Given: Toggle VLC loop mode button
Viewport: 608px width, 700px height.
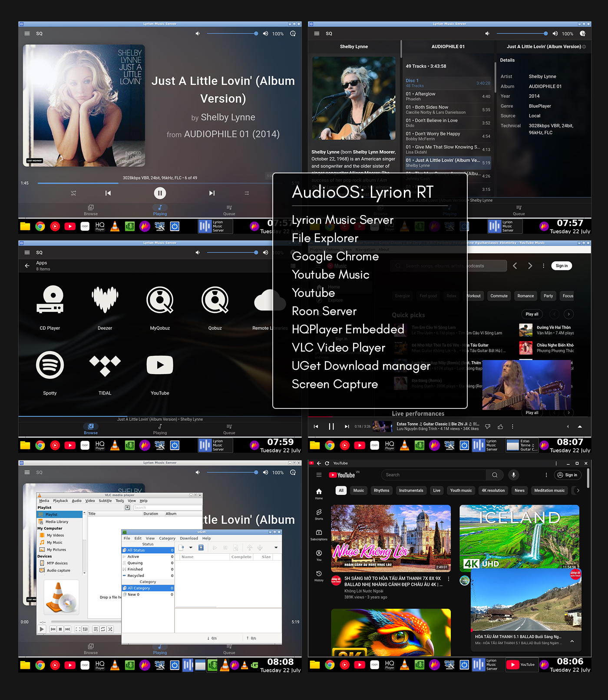Looking at the screenshot, I should (103, 629).
